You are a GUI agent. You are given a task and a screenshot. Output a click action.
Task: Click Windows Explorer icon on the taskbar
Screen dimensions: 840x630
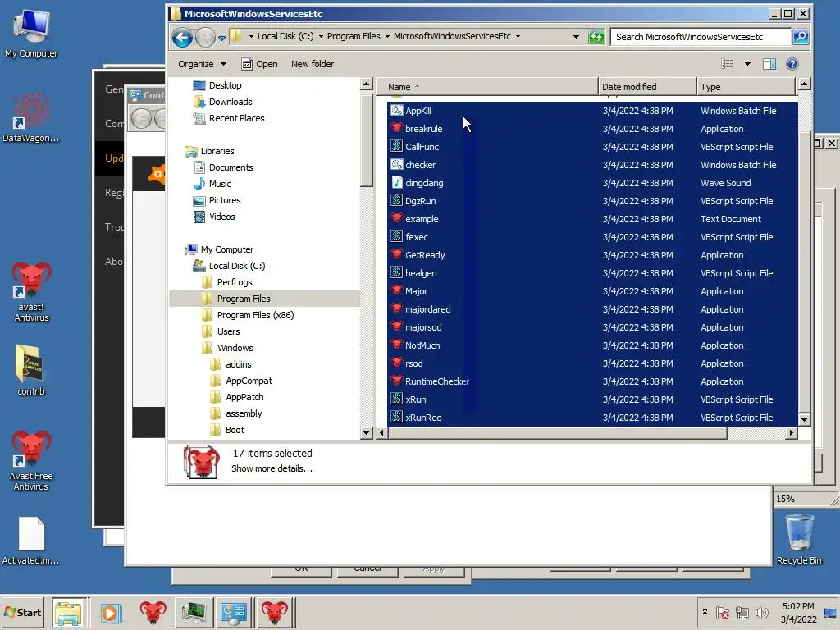coord(68,612)
